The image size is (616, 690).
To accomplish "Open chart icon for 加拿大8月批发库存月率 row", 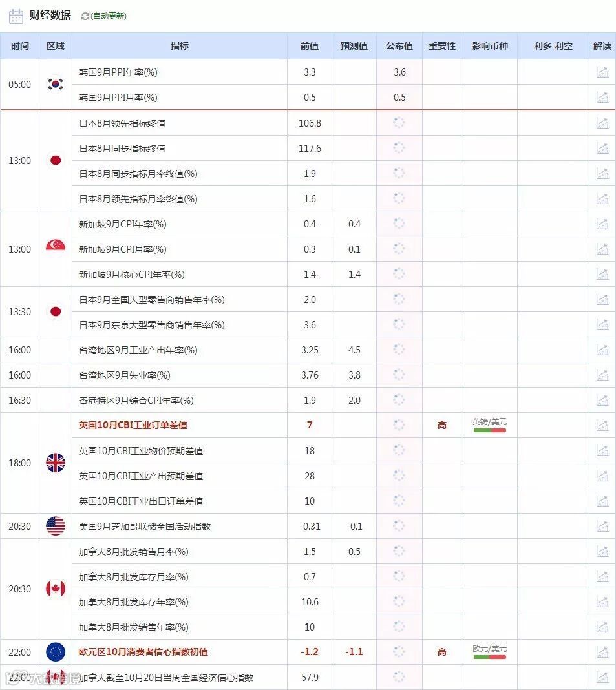I will tap(602, 576).
